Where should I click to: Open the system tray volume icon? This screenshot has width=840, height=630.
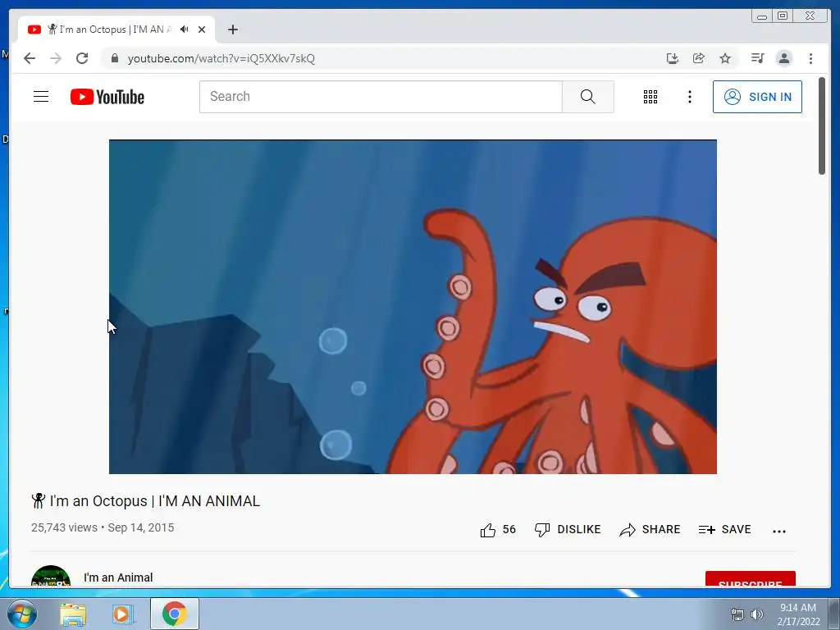pyautogui.click(x=757, y=614)
